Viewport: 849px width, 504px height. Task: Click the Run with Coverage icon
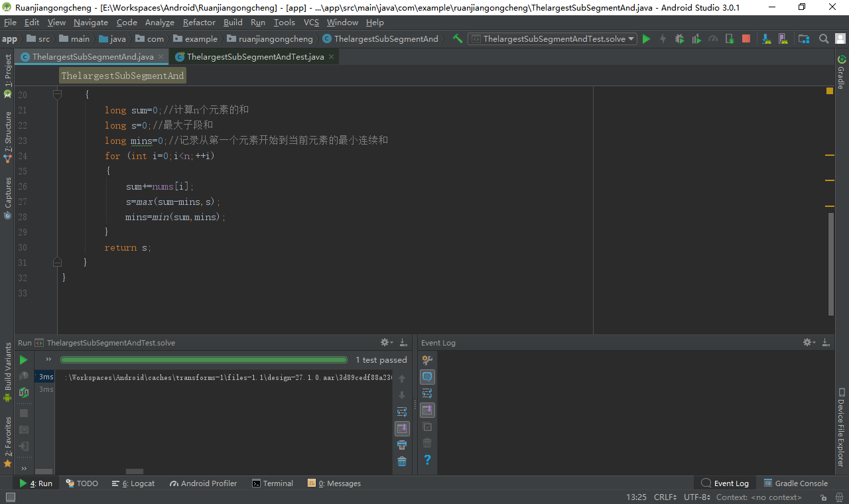click(696, 39)
